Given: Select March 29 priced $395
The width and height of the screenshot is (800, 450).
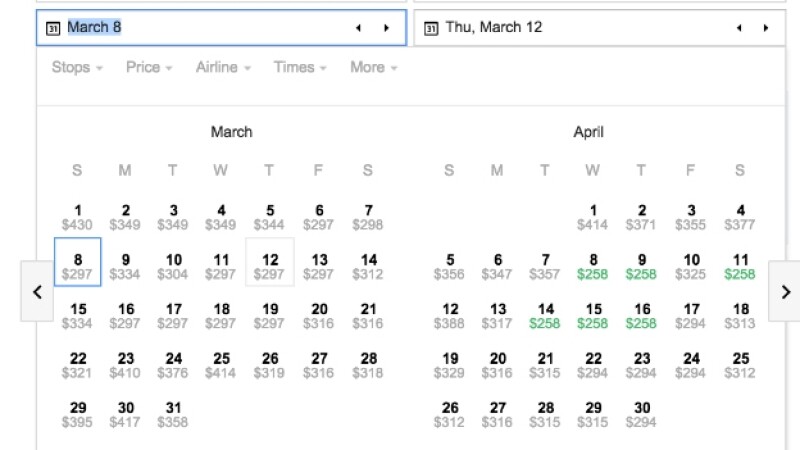Looking at the screenshot, I should (78, 415).
